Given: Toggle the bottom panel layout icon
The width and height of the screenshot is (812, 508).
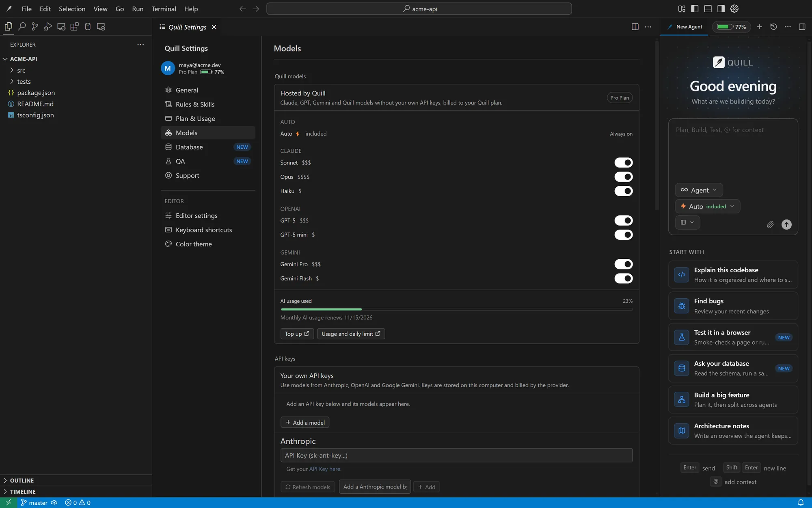Looking at the screenshot, I should [x=708, y=9].
